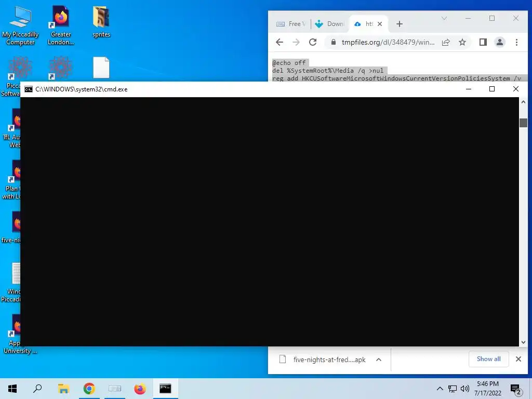Click Show all downloads

point(488,359)
